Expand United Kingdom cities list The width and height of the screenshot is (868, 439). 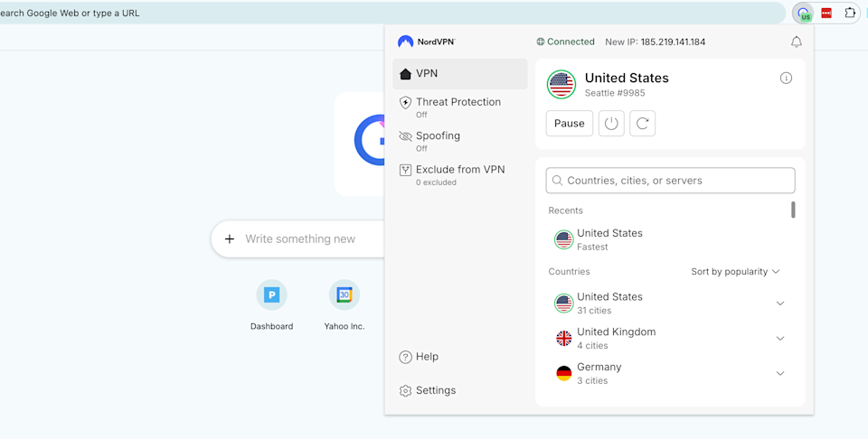point(780,339)
